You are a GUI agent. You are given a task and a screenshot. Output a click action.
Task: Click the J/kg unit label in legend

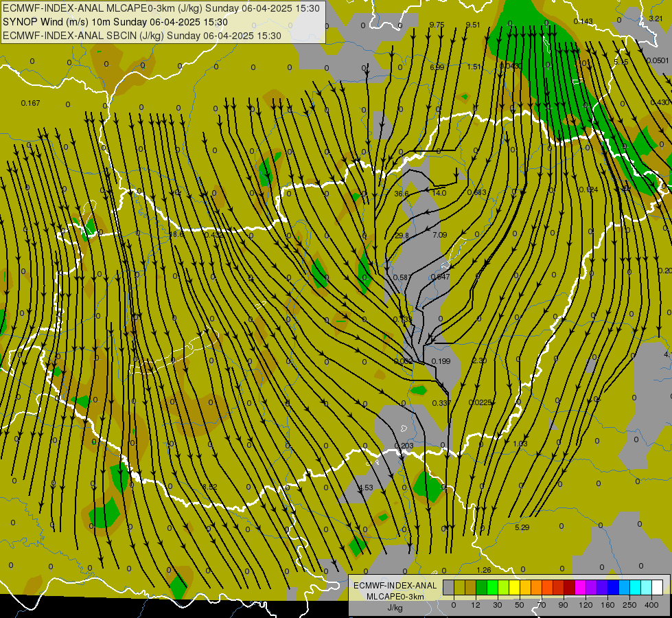coord(395,608)
